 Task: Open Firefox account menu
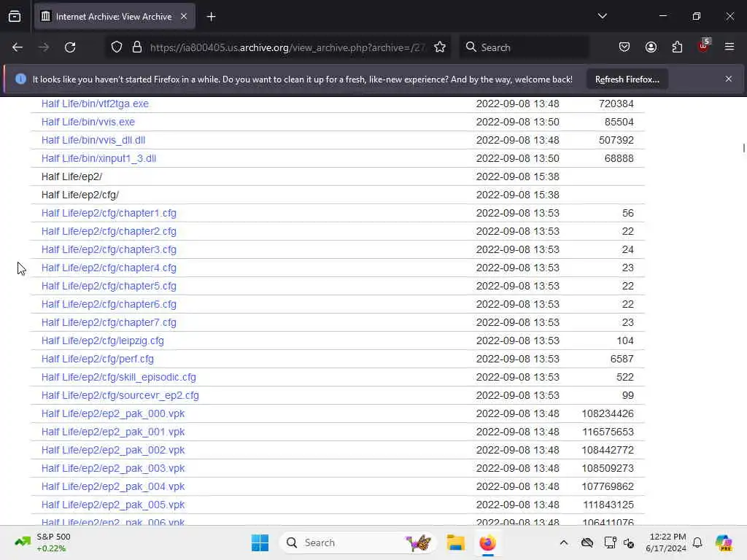click(x=651, y=47)
